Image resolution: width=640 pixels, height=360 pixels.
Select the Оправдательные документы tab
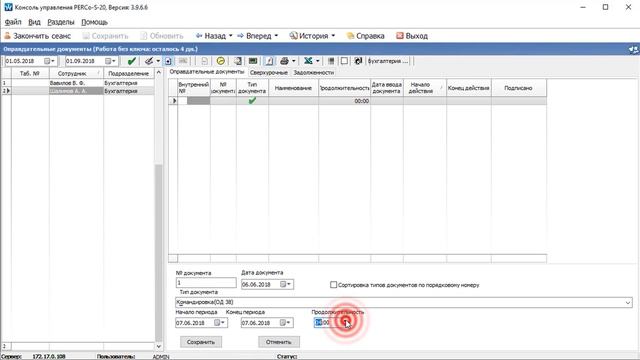pos(207,72)
